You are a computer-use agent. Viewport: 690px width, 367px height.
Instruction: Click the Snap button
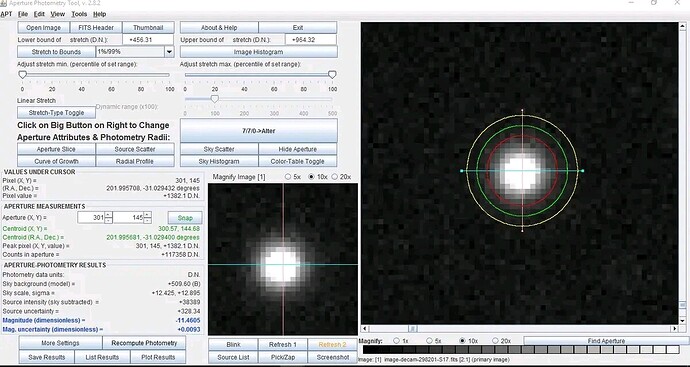[185, 218]
